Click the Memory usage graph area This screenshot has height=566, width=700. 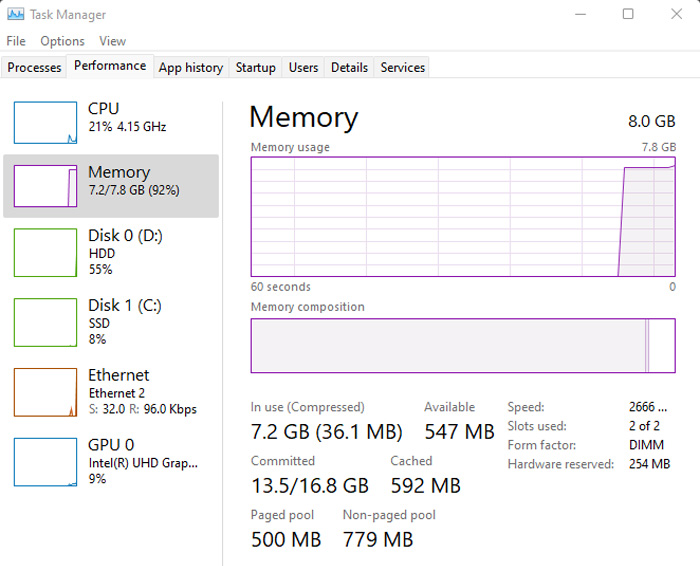pos(463,216)
